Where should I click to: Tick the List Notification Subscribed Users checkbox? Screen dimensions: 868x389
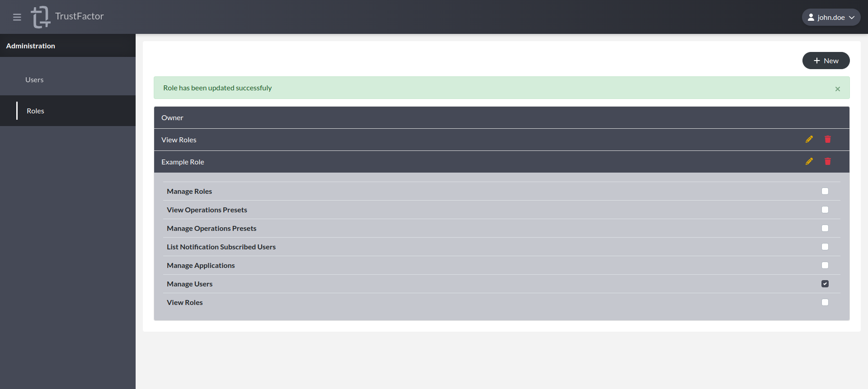point(825,247)
